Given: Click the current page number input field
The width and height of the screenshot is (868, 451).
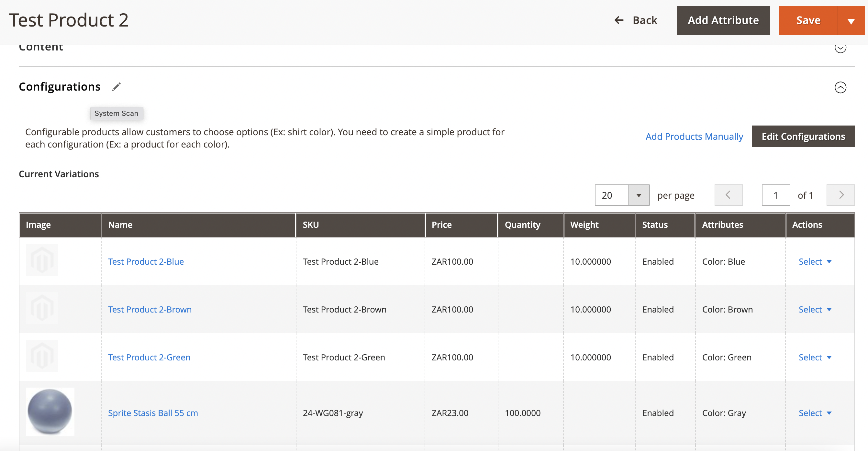Looking at the screenshot, I should pyautogui.click(x=776, y=195).
